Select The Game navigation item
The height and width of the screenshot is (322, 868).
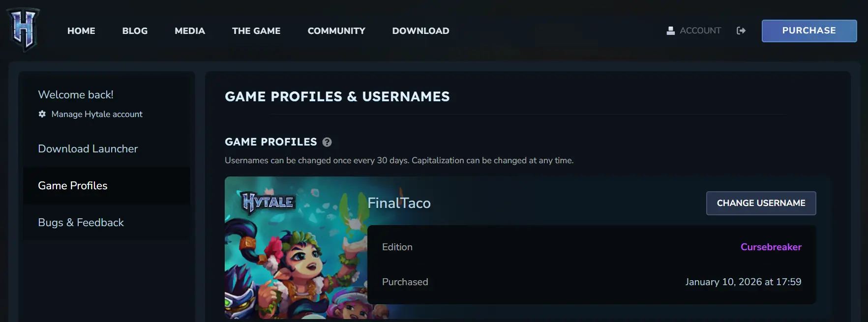[x=256, y=30]
